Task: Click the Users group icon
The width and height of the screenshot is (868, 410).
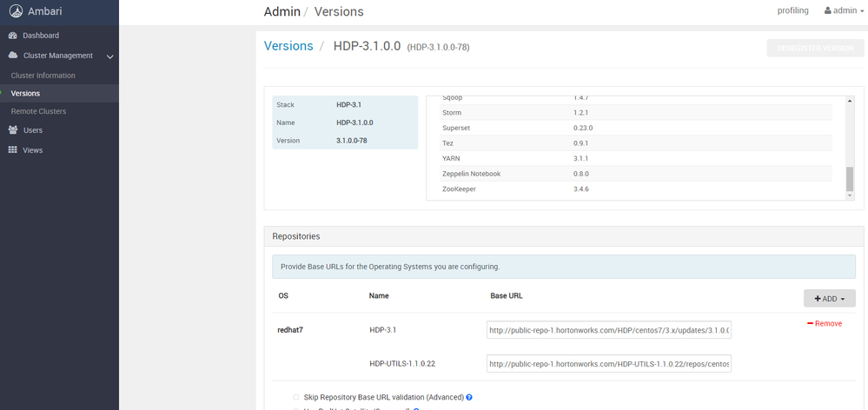Action: tap(13, 130)
